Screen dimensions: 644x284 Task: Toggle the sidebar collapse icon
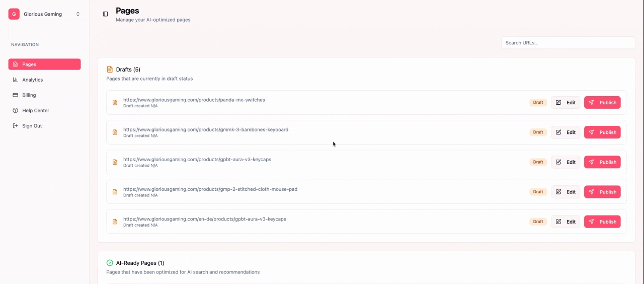(x=105, y=14)
